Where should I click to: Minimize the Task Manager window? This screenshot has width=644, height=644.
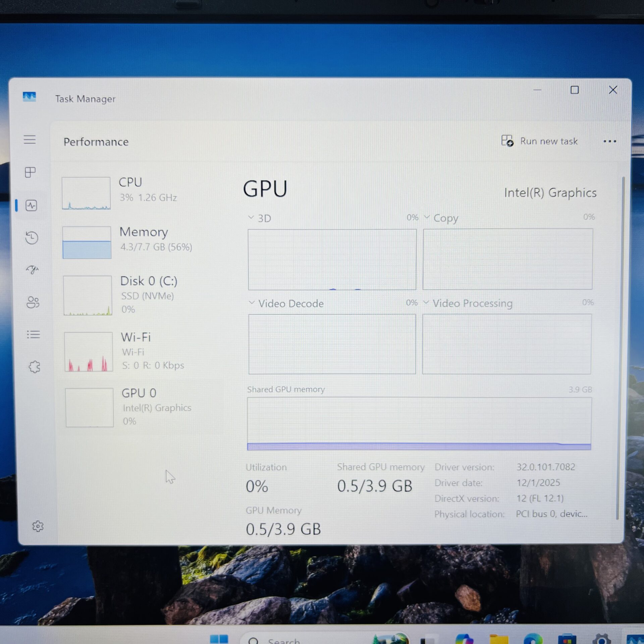tap(537, 90)
